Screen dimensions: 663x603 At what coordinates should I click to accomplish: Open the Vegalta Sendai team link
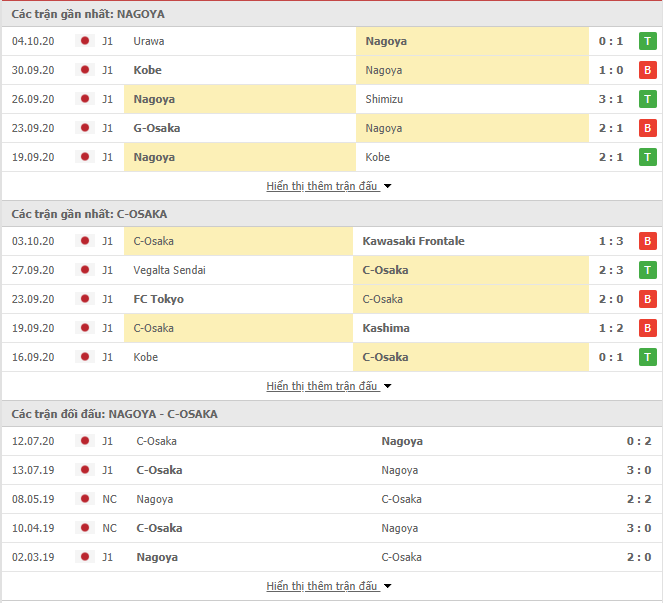(x=169, y=270)
